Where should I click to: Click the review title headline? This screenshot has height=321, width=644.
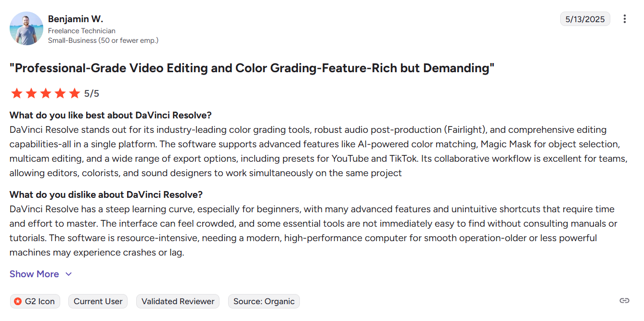[x=252, y=68]
